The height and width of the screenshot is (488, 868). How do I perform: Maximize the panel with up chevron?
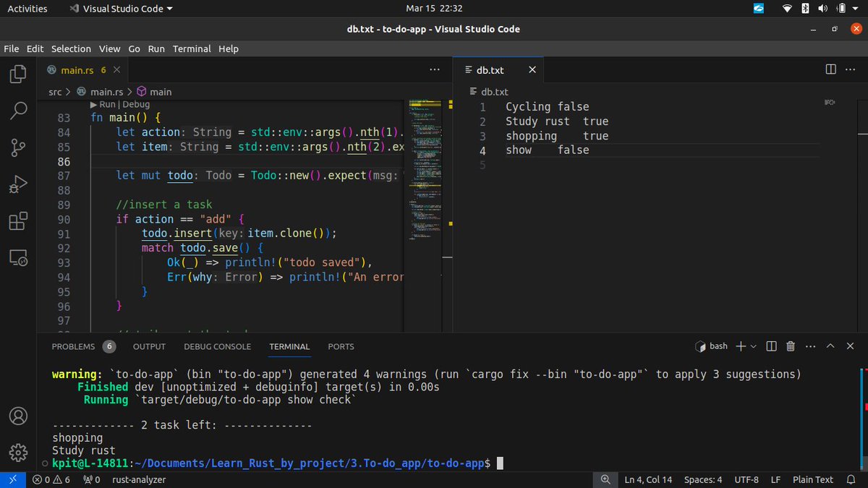(830, 346)
